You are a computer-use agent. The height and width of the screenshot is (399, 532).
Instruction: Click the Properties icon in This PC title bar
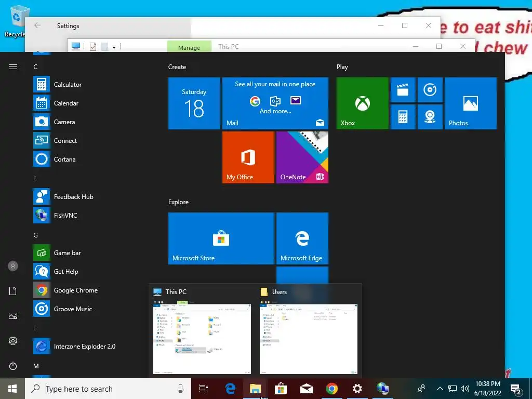pyautogui.click(x=93, y=46)
